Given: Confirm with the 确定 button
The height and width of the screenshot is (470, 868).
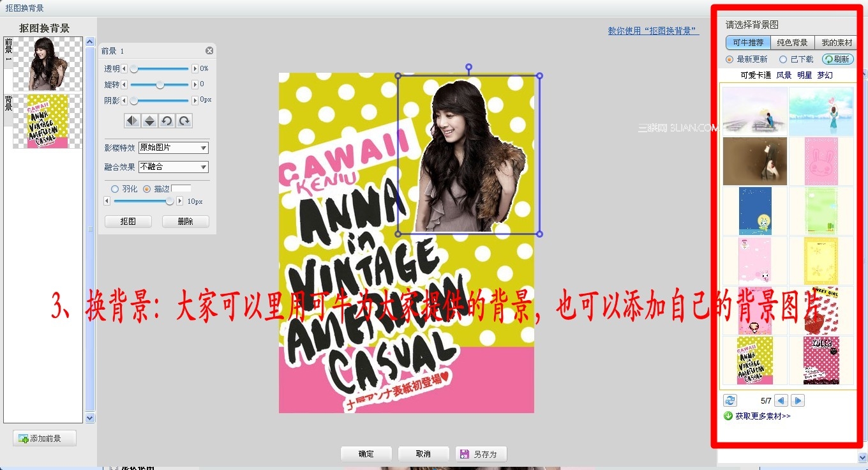Looking at the screenshot, I should (x=366, y=454).
